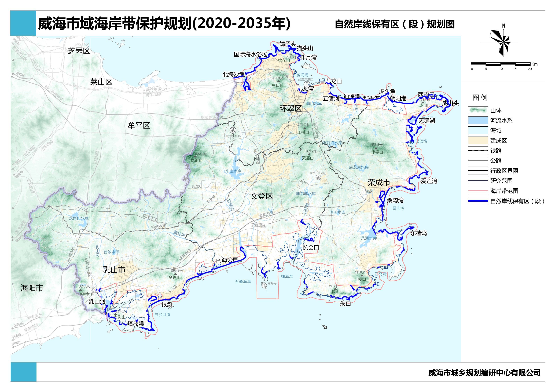Image resolution: width=555 pixels, height=392 pixels.
Task: Click the 多福山 peak triangle marker
Action: click(175, 274)
